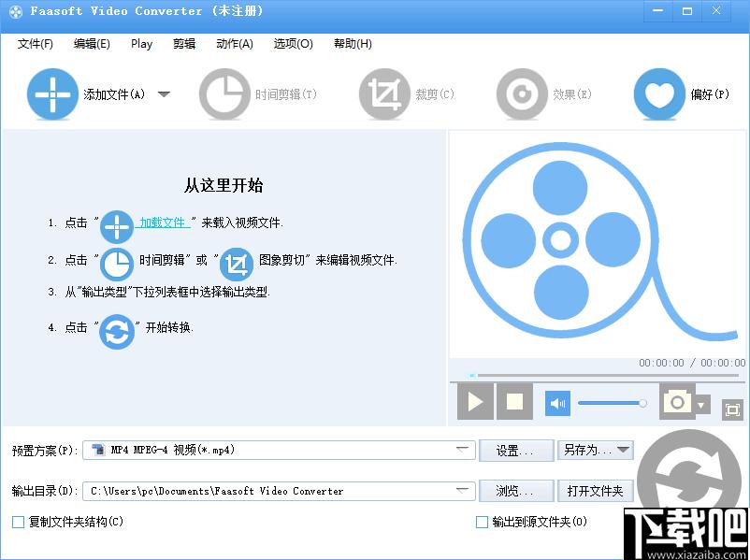Click the preview seek progress bar
This screenshot has height=560, width=750.
point(604,376)
